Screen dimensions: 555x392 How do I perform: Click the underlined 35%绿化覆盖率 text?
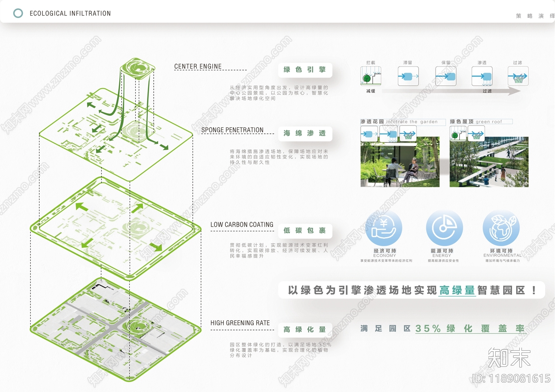click(x=471, y=329)
